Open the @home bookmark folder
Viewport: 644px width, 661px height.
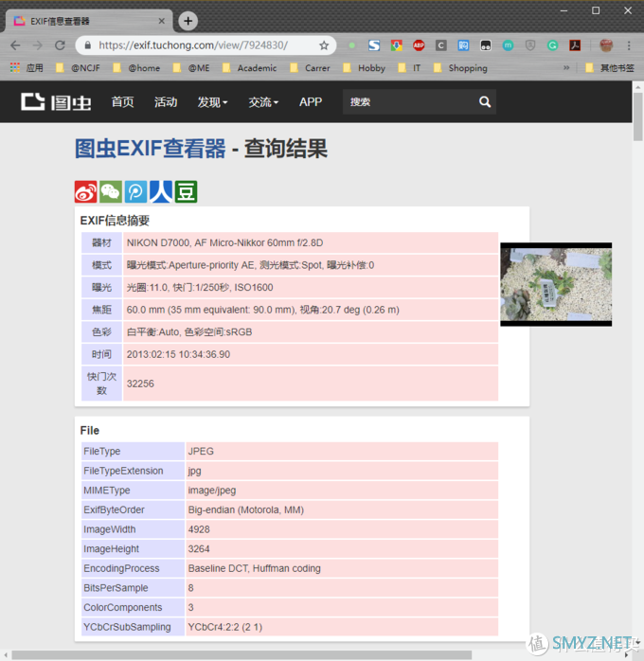[137, 68]
